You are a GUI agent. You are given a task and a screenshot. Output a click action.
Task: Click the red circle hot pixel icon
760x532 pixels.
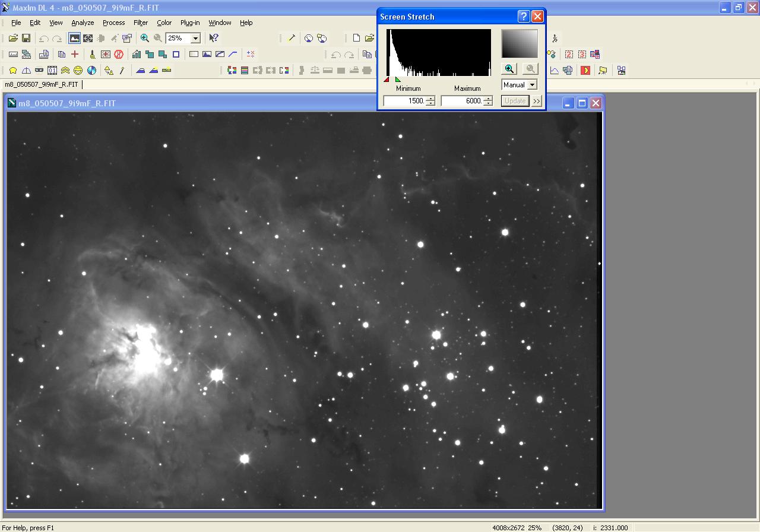click(119, 54)
